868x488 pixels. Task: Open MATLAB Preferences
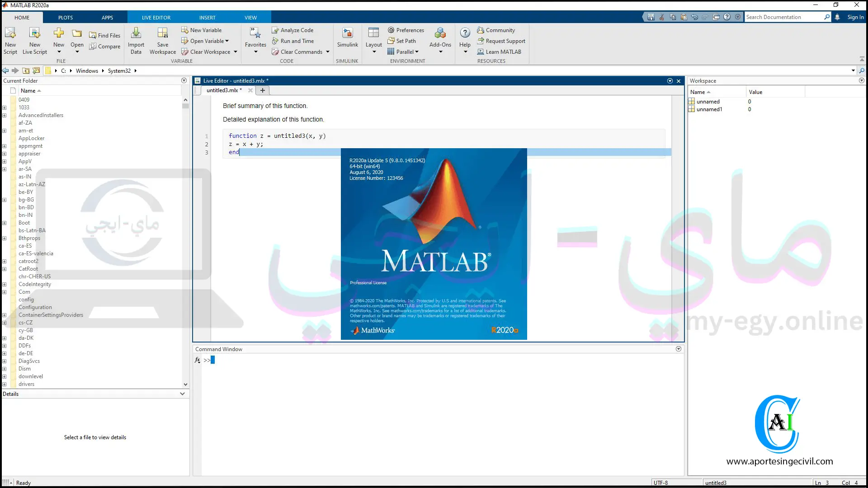click(406, 30)
